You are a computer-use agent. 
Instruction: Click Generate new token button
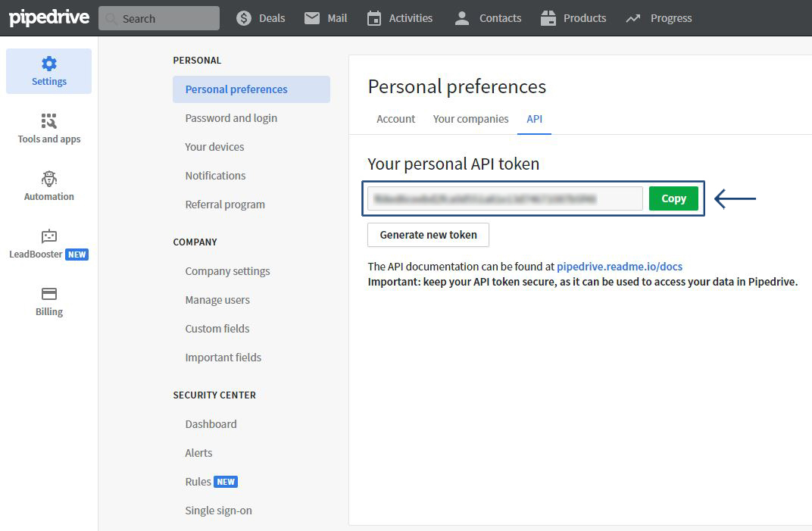click(428, 235)
